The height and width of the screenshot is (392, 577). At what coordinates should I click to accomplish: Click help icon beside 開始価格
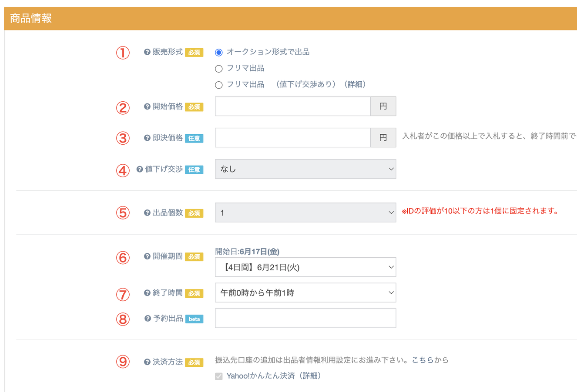pyautogui.click(x=147, y=106)
